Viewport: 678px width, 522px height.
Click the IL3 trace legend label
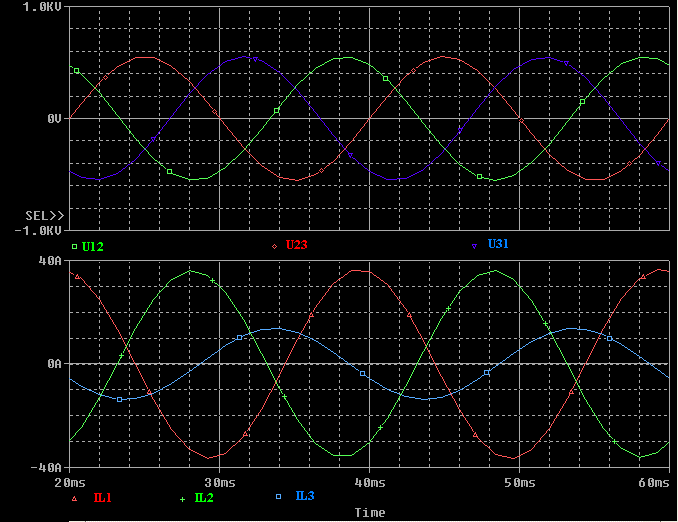[304, 496]
